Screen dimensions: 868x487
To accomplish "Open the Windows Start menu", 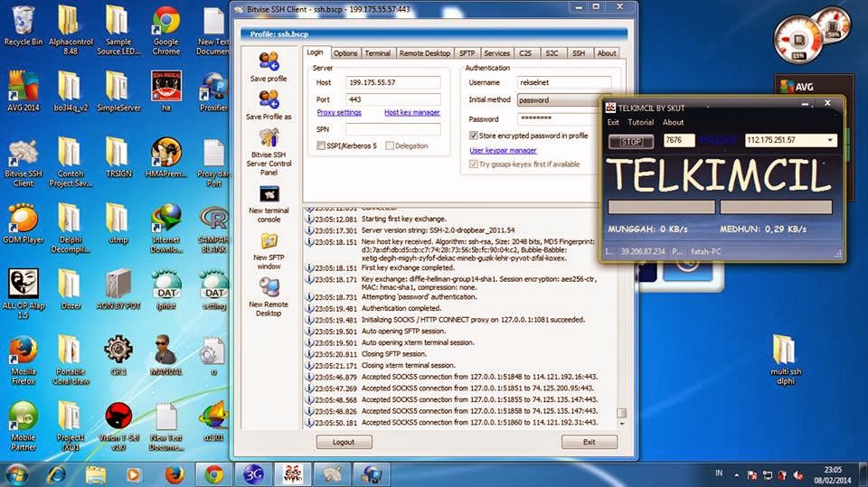I will tap(16, 474).
